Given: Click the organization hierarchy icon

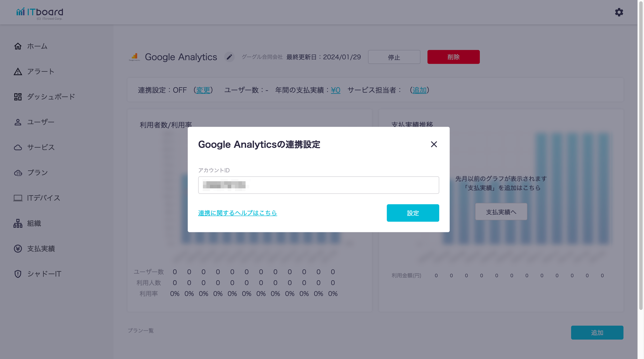Looking at the screenshot, I should [x=18, y=223].
